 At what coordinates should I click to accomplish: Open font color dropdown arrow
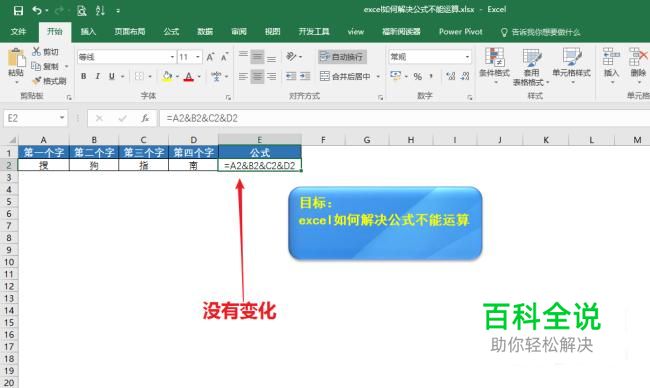[199, 77]
